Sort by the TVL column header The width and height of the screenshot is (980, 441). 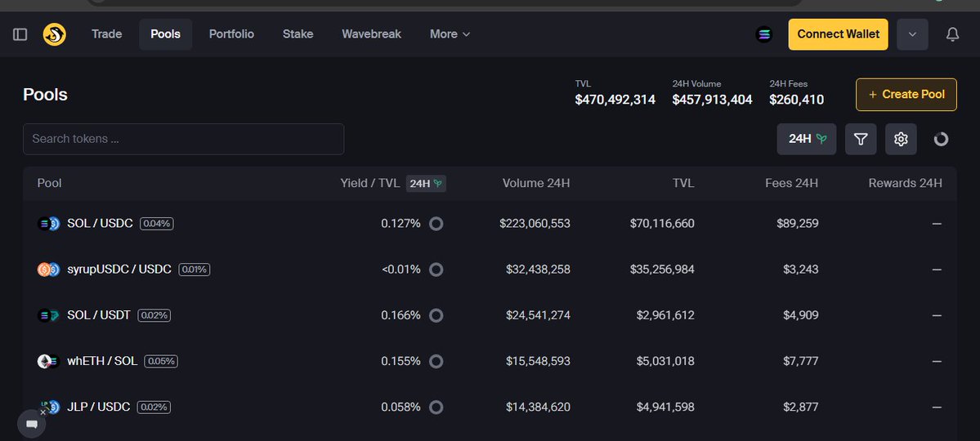pos(684,184)
